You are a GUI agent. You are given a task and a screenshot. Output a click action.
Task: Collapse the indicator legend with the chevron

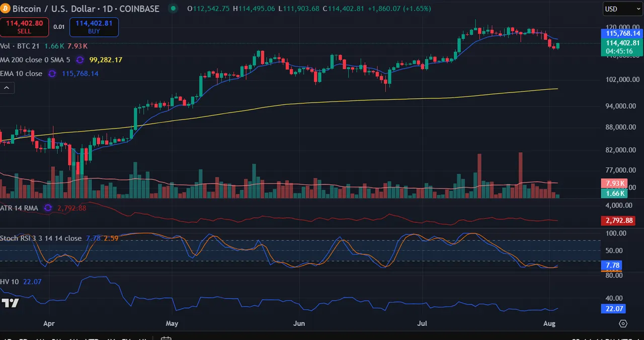7,88
